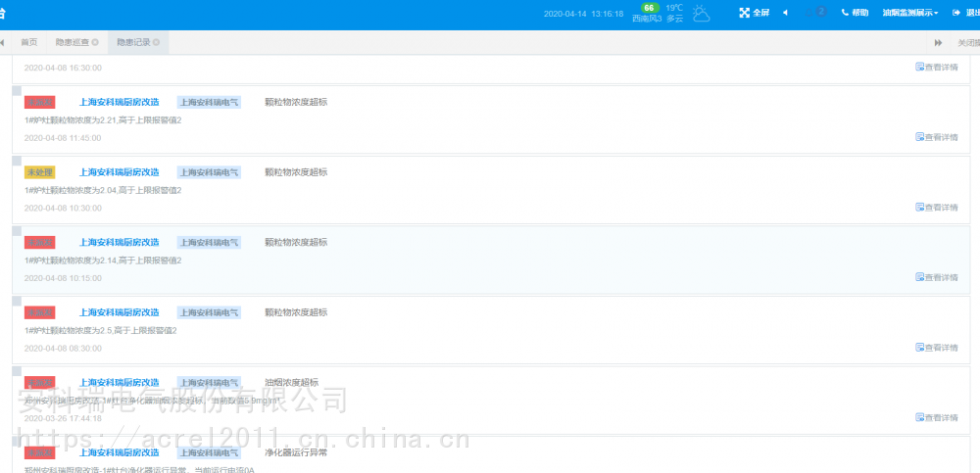Open 上海安科瑞厨房改造 link in the 08:30:00 record
This screenshot has width=980, height=473.
tap(119, 312)
